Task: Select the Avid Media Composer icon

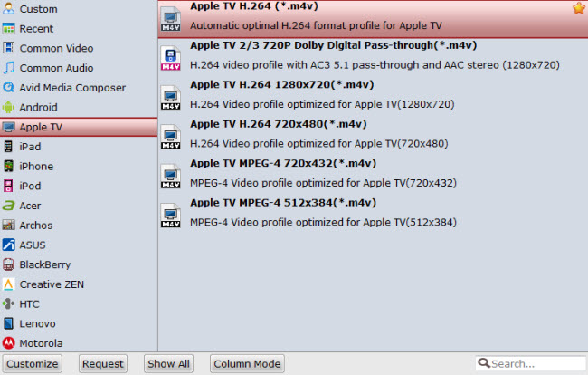Action: click(8, 88)
